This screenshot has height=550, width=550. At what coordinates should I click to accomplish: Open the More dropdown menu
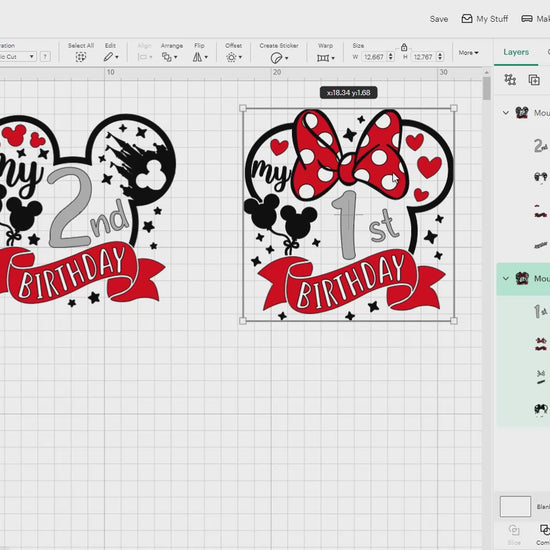coord(468,53)
